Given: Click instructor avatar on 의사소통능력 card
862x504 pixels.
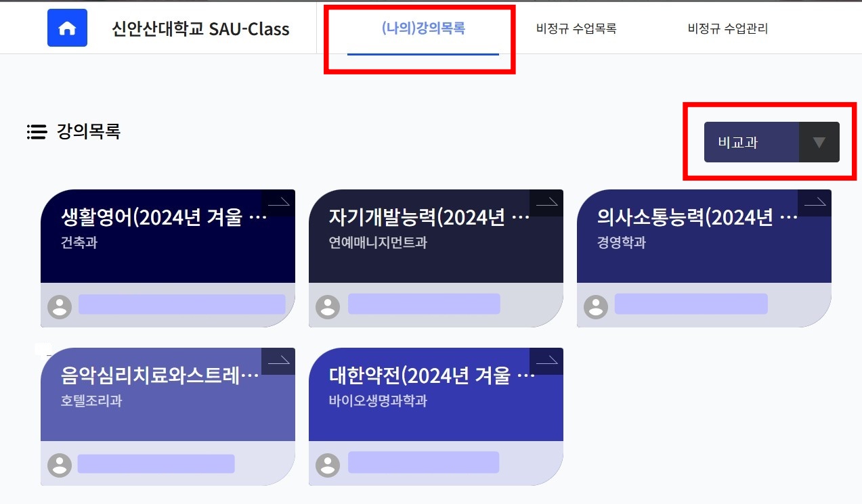Looking at the screenshot, I should click(x=596, y=306).
